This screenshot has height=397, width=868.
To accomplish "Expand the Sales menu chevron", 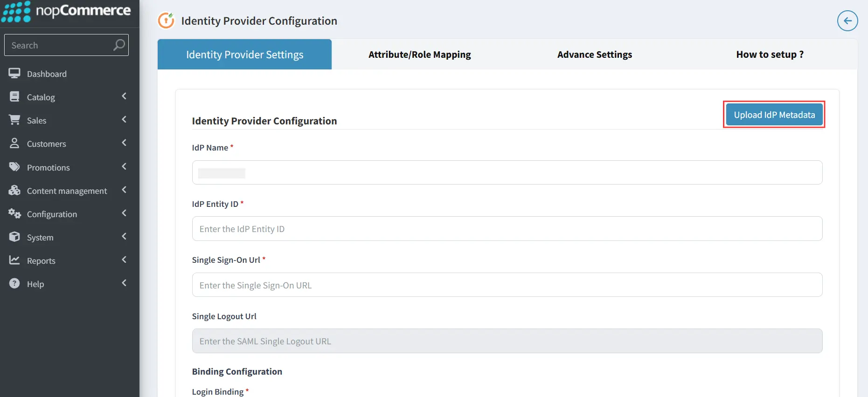I will (x=124, y=119).
